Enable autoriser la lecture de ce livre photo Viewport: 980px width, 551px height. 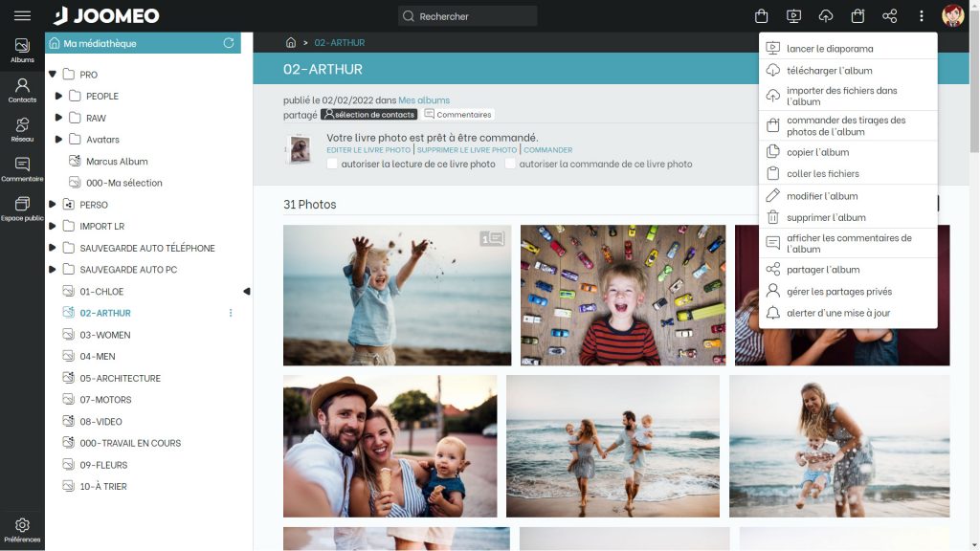point(332,164)
